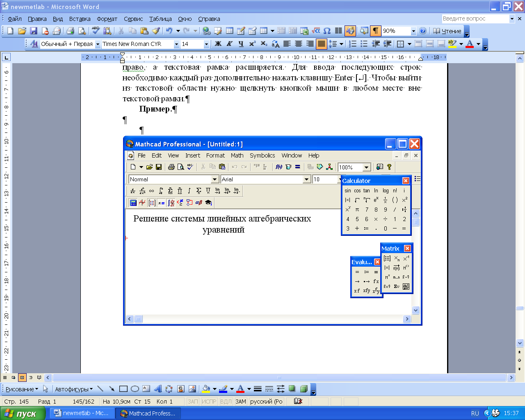Open the Times New Roman CYR font dropdown
525x420 pixels.
[176, 44]
